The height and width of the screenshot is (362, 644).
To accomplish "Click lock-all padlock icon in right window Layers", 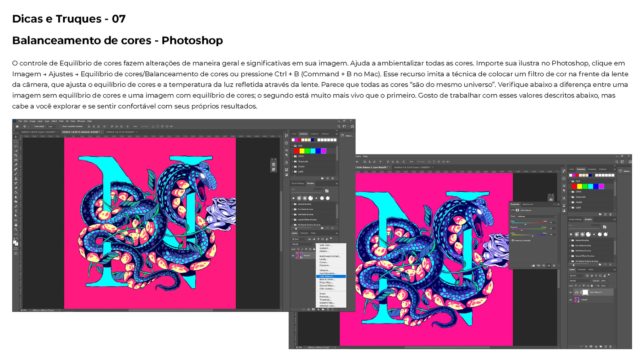I will (x=592, y=286).
